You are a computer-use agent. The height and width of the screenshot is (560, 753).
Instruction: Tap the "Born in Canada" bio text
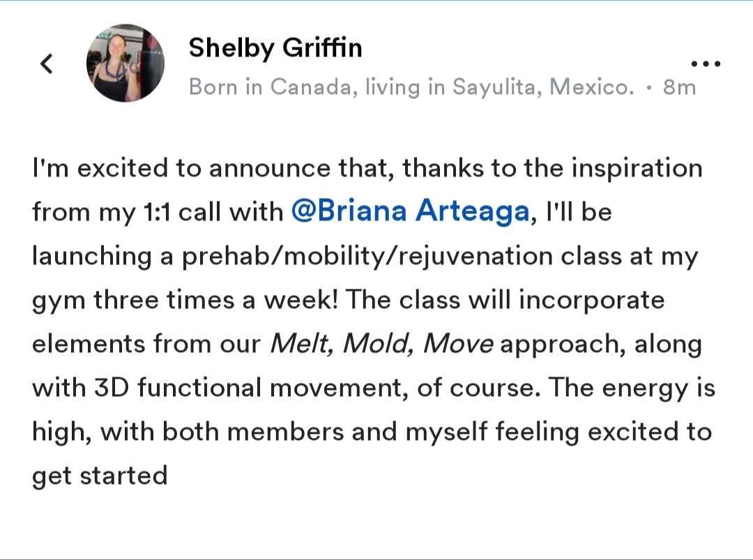[x=267, y=87]
